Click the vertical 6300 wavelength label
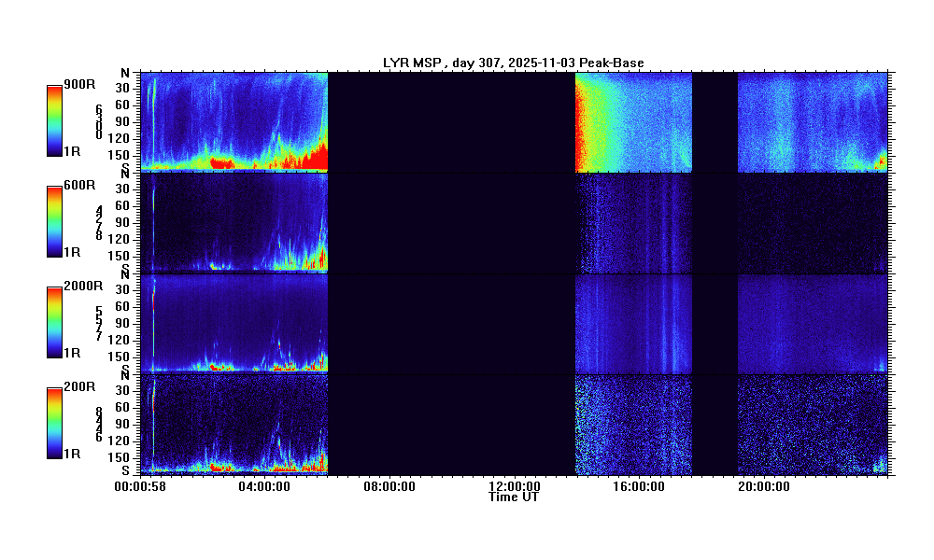This screenshot has height=560, width=934. 98,122
